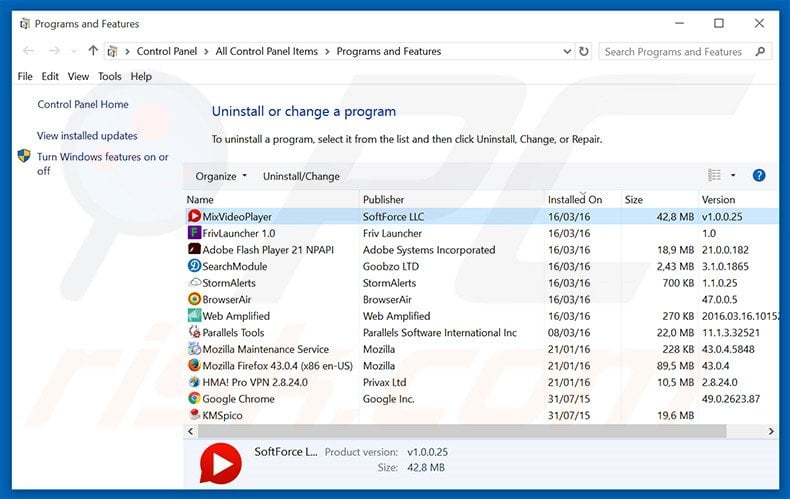790x499 pixels.
Task: Click the change view layout icon
Action: tap(714, 175)
